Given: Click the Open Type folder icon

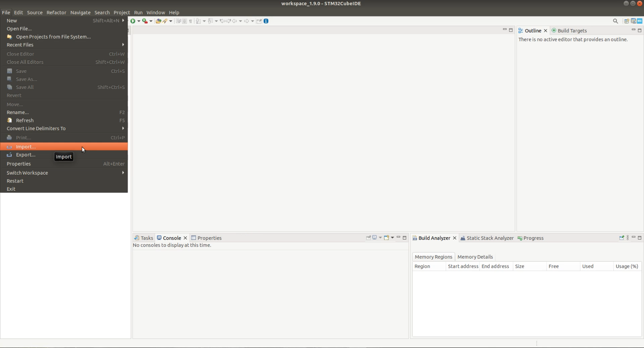Looking at the screenshot, I should coord(158,21).
